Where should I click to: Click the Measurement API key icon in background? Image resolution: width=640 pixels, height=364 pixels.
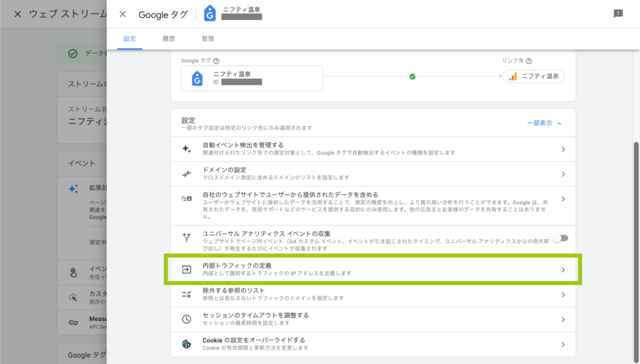73,323
